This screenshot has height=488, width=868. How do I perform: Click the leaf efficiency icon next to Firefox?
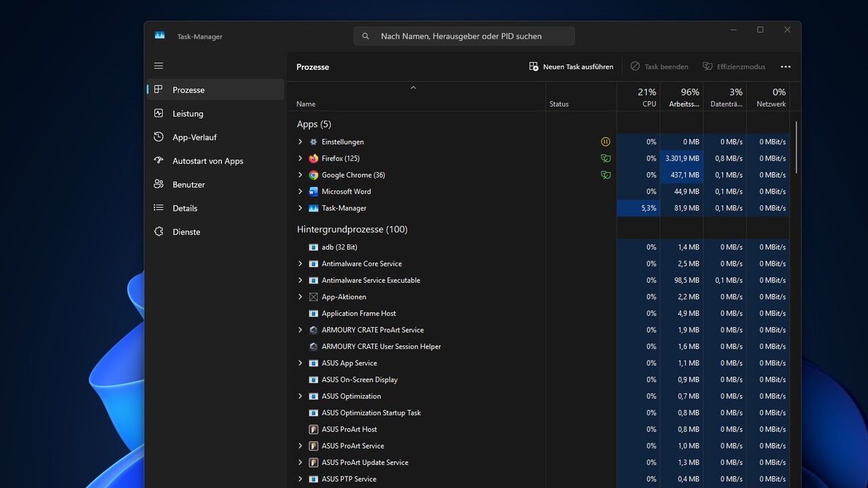tap(606, 158)
